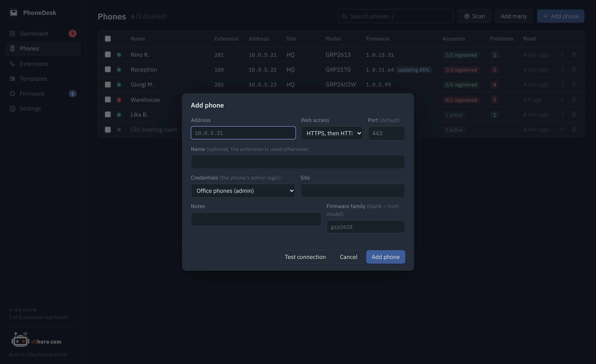Confirm Add phone in the dialog
The image size is (596, 364).
386,257
